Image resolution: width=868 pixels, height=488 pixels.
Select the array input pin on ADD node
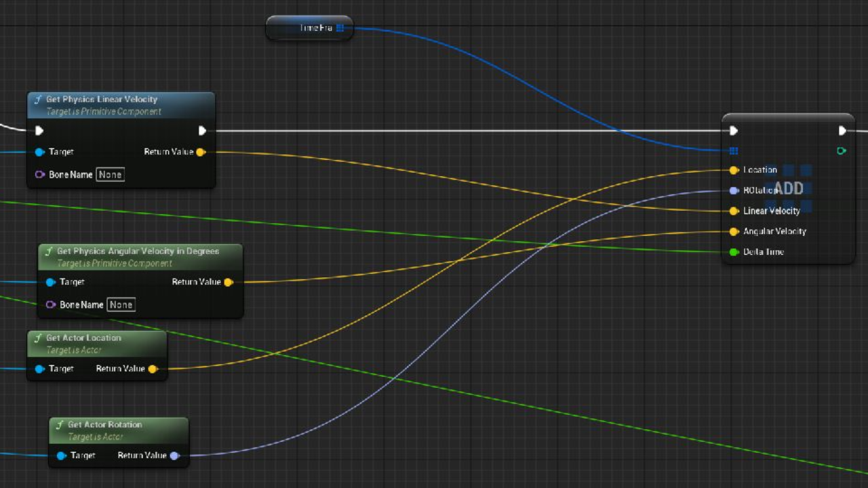[x=734, y=150]
